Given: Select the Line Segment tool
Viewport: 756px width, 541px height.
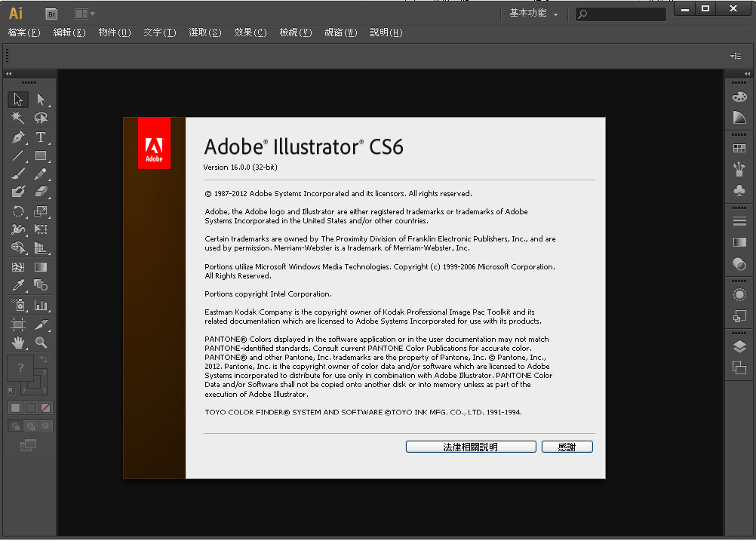Looking at the screenshot, I should tap(18, 155).
